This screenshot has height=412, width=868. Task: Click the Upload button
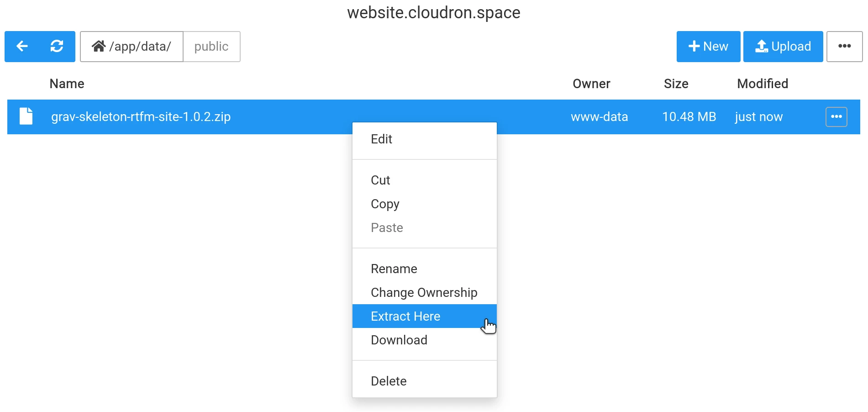tap(783, 46)
